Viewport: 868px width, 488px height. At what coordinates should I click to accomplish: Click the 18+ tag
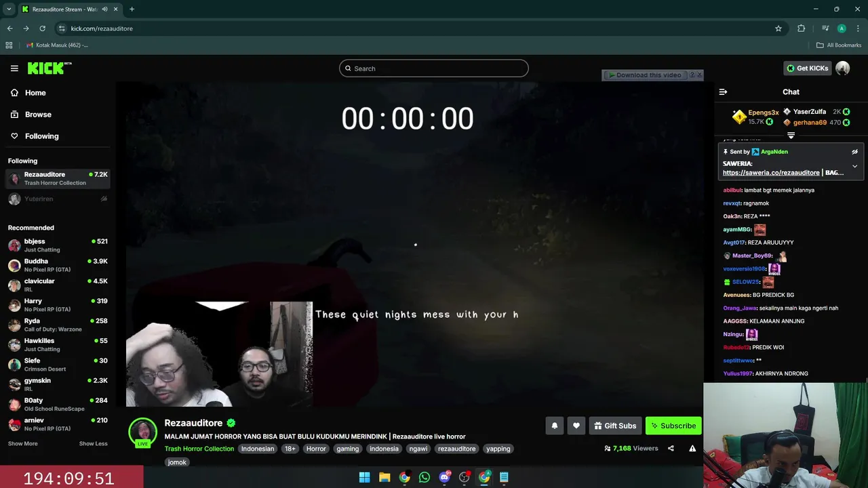coord(290,449)
